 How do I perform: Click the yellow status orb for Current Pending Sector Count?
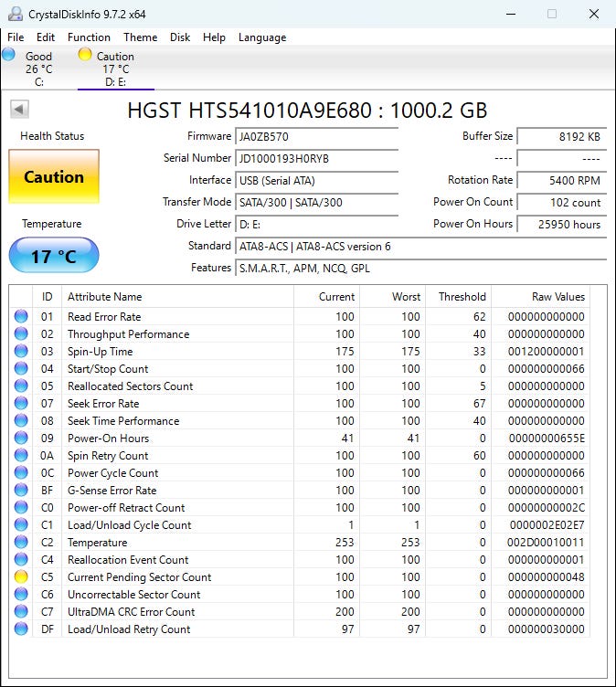point(21,577)
